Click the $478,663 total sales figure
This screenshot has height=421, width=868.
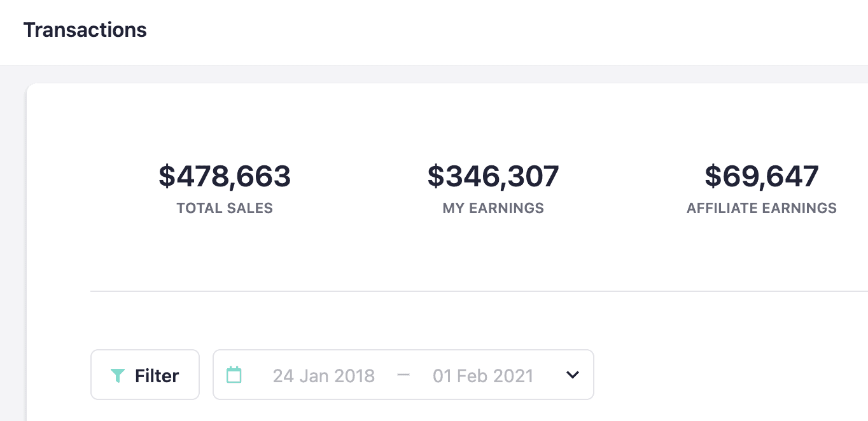225,176
